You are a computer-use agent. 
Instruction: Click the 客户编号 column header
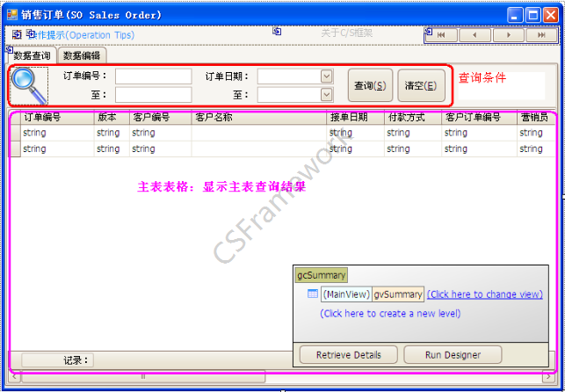(x=160, y=118)
